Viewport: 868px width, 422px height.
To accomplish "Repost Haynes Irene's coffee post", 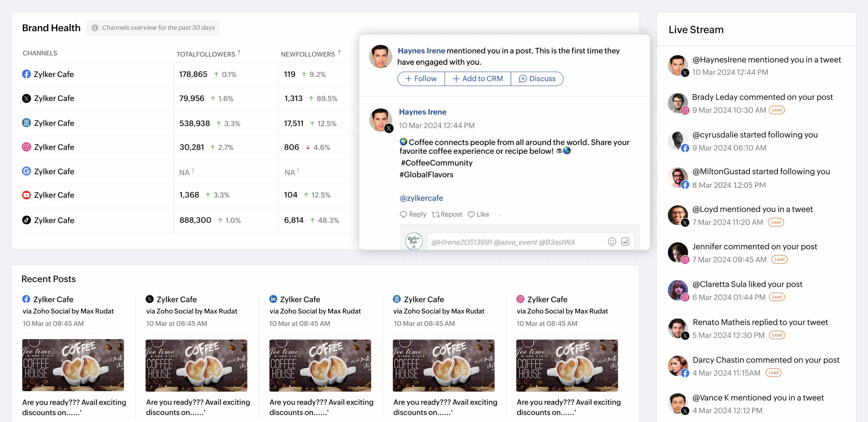I will click(x=447, y=214).
